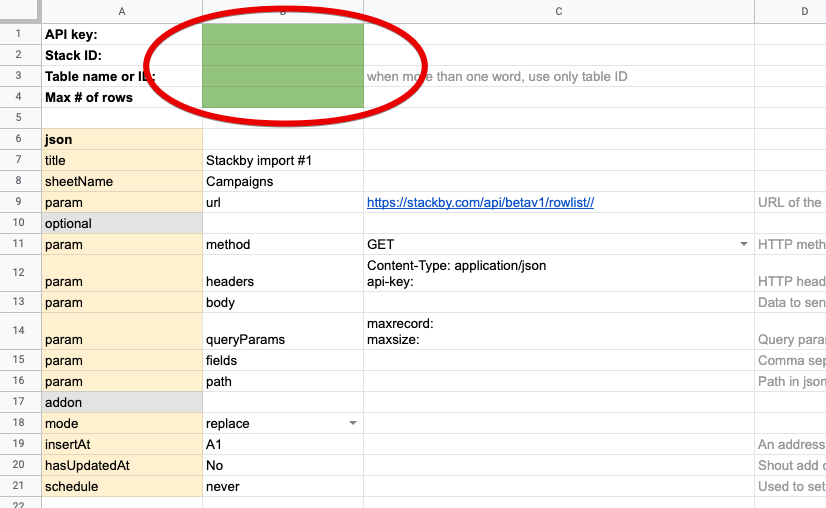Open the replace mode dropdown arrow
Image resolution: width=826 pixels, height=508 pixels.
[x=353, y=423]
